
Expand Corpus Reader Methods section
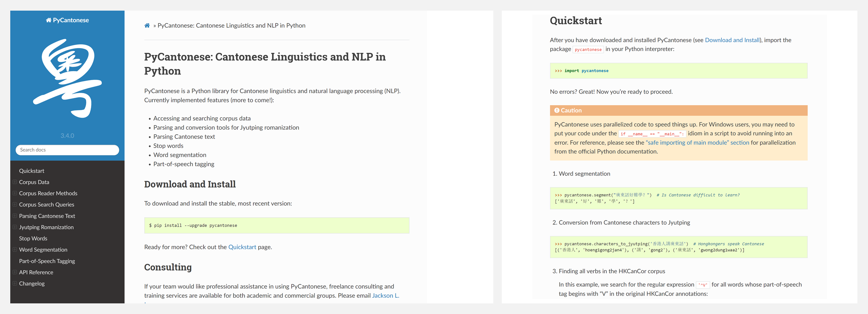(15, 194)
